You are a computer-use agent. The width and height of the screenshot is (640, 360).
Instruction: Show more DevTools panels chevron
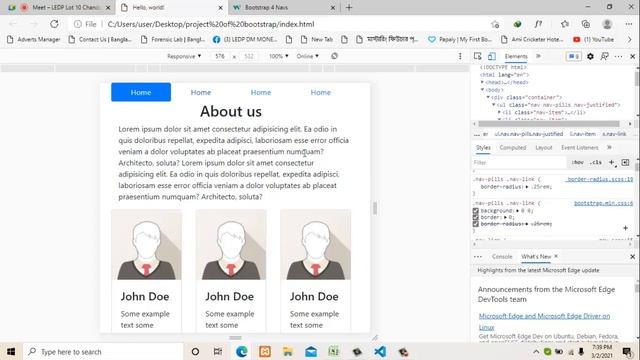[538, 56]
